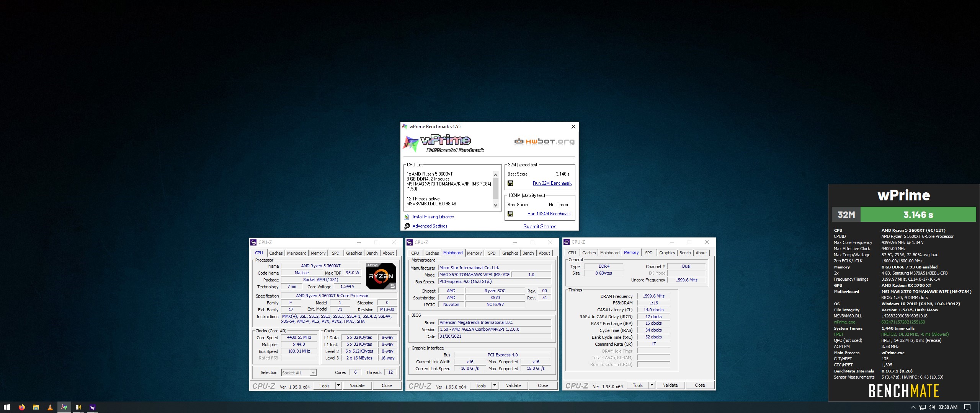
Task: Click the title bar icon of CPU-Z Mainboard window
Action: pos(410,242)
